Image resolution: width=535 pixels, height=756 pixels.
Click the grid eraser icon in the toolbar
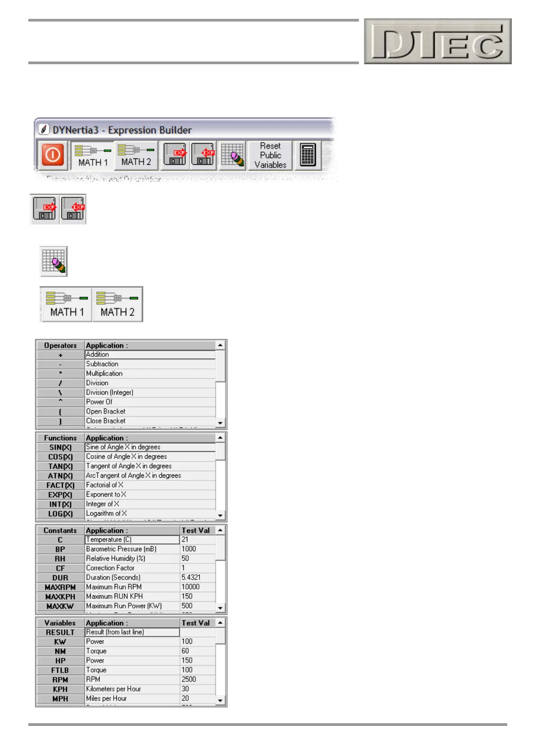232,155
